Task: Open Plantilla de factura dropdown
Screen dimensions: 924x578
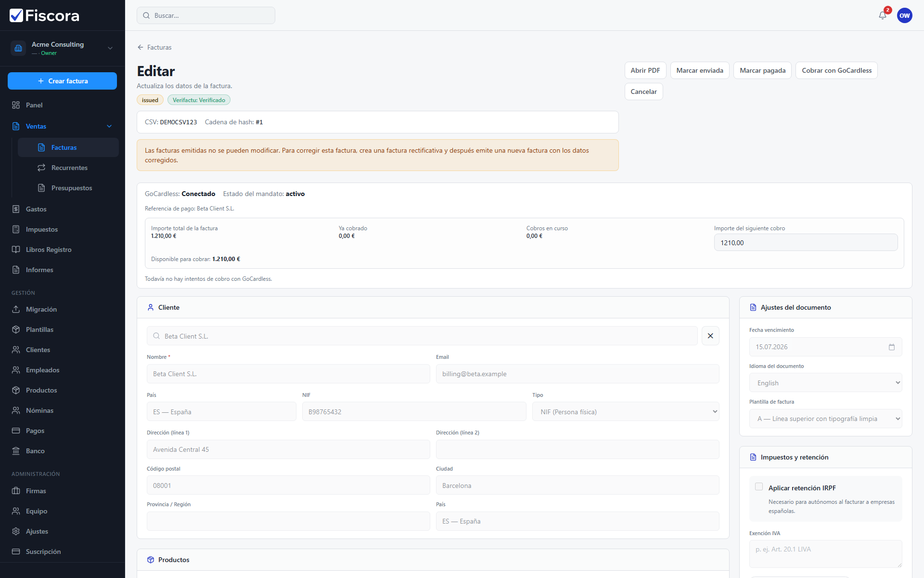Action: (826, 419)
